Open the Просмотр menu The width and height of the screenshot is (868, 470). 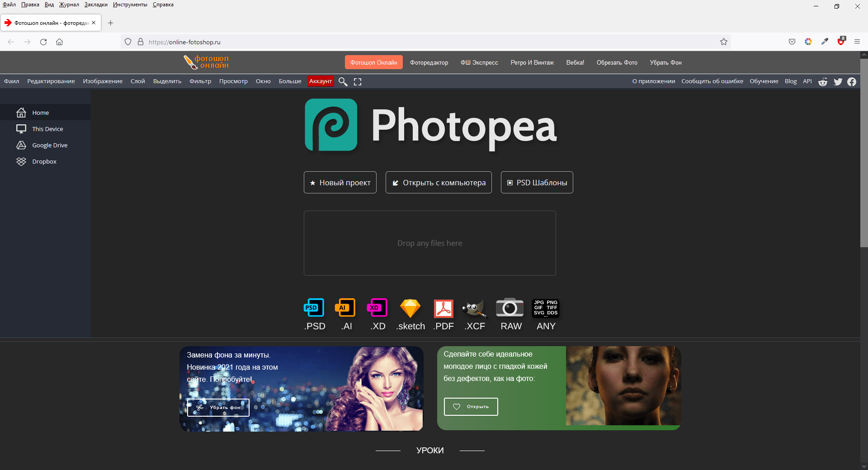tap(233, 81)
